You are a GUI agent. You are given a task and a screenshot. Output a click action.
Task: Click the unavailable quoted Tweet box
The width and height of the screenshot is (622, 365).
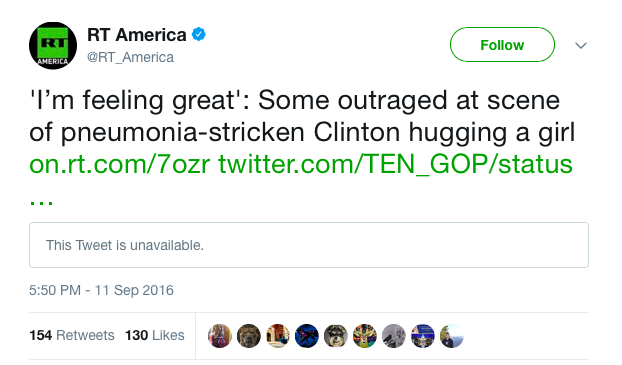[309, 245]
